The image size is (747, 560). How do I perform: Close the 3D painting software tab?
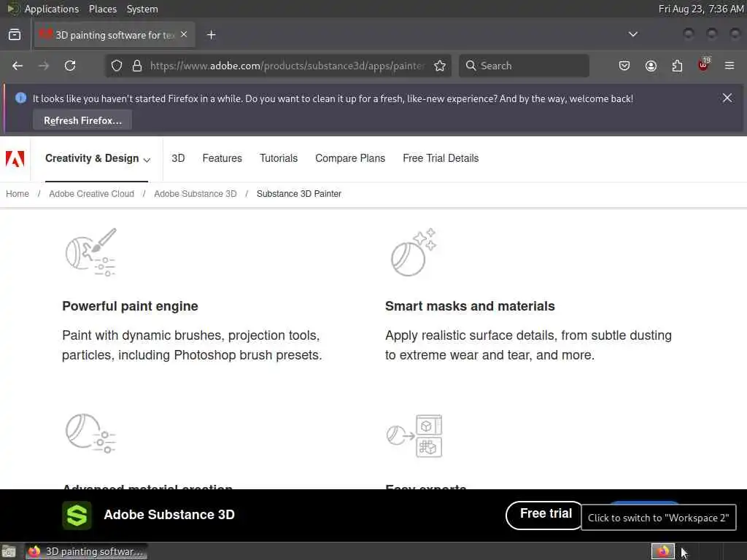coord(184,34)
